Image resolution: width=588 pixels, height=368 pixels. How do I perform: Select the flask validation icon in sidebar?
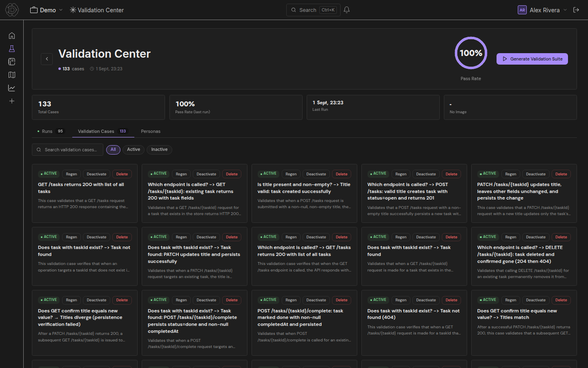click(12, 49)
